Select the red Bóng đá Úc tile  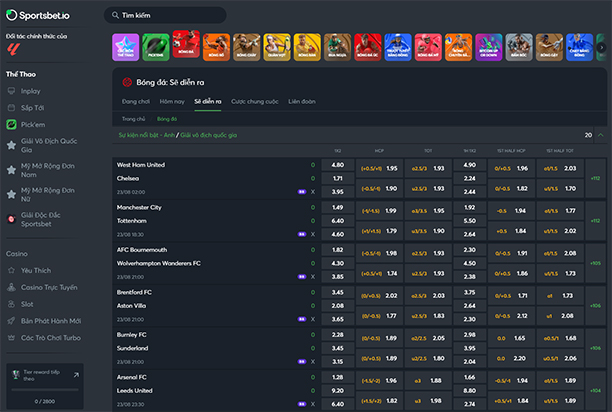368,47
